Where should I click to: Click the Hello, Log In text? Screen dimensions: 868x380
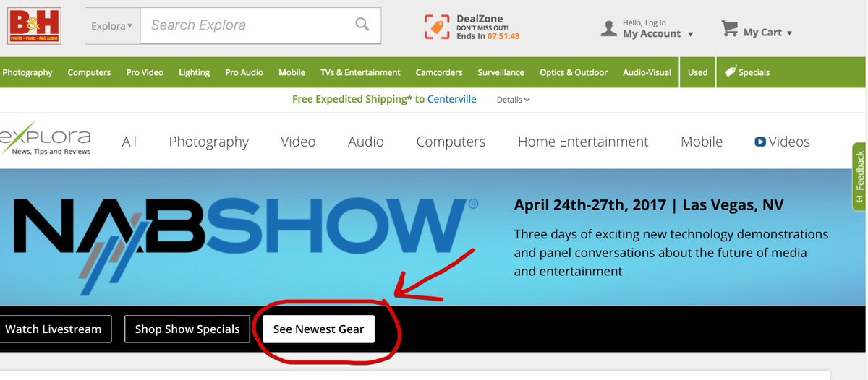point(644,23)
